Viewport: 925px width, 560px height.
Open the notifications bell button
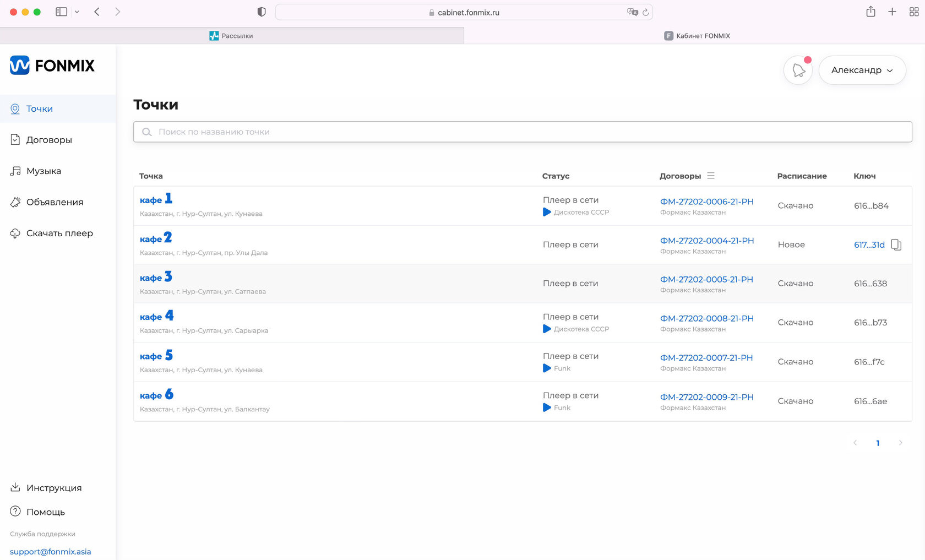coord(798,70)
